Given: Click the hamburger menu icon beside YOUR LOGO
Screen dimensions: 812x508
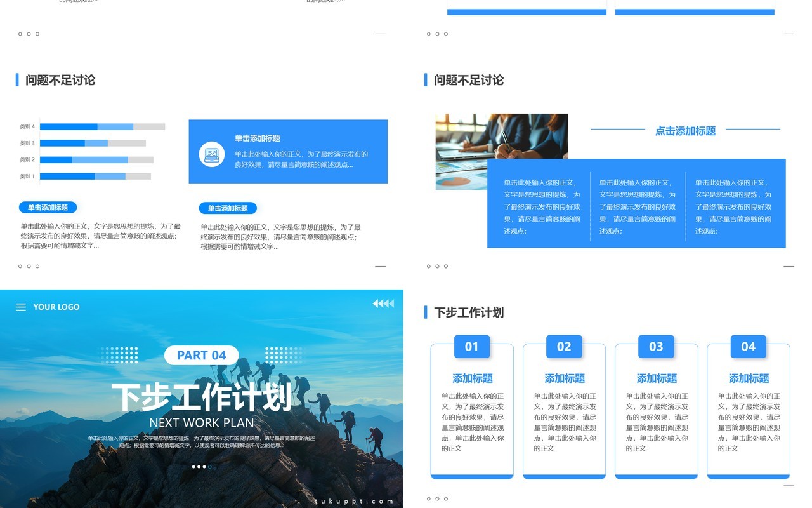Looking at the screenshot, I should point(21,307).
